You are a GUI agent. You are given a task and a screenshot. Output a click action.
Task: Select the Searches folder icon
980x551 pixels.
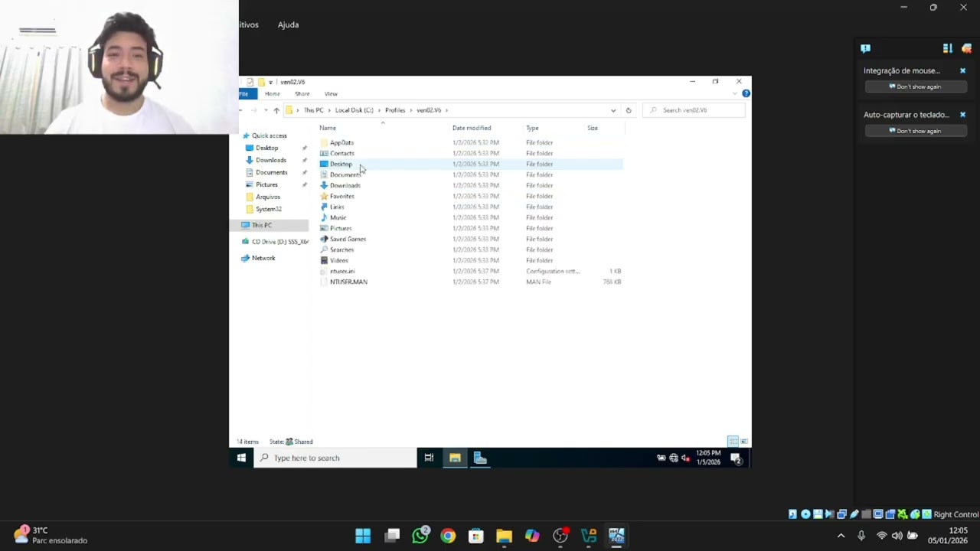pos(324,249)
